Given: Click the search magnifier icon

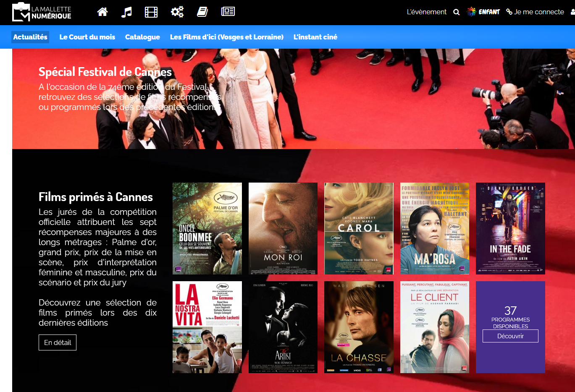Looking at the screenshot, I should [457, 12].
